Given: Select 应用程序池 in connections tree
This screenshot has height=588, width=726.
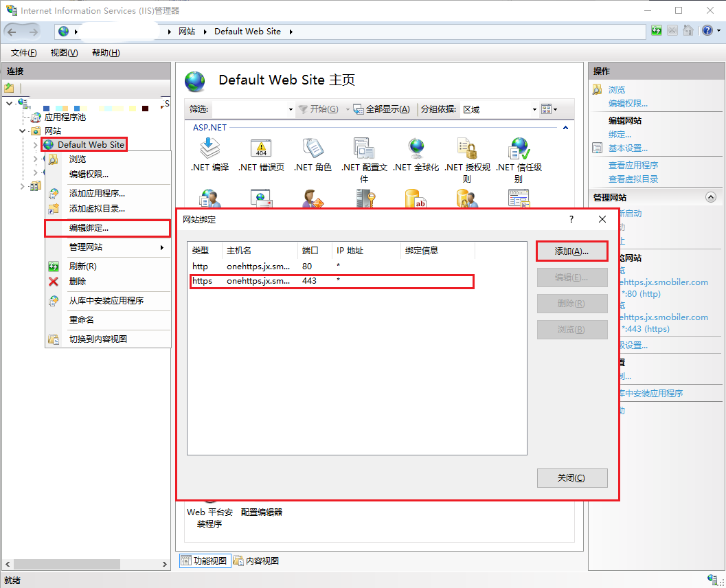Looking at the screenshot, I should pos(65,117).
